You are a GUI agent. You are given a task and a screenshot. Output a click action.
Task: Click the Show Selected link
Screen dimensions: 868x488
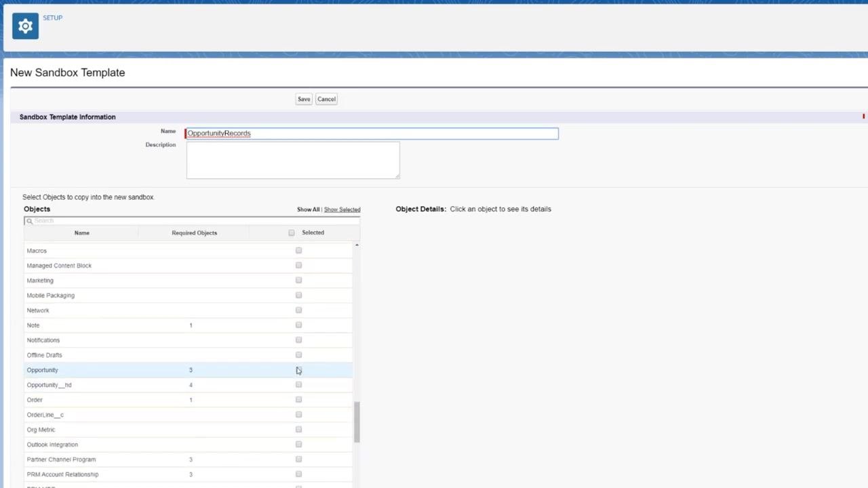click(342, 209)
